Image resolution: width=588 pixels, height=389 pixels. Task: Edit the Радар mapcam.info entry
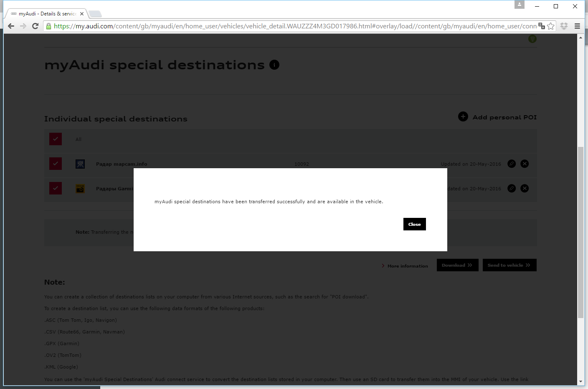(x=512, y=164)
